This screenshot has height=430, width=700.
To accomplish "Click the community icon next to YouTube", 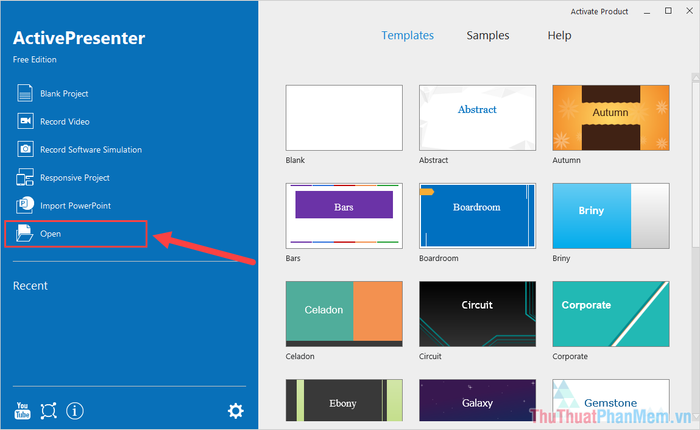I will point(48,411).
